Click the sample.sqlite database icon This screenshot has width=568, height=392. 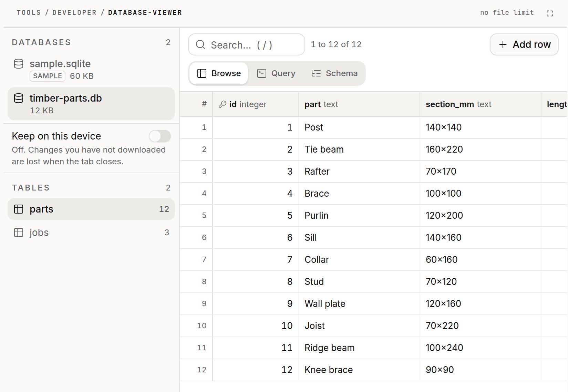(x=19, y=64)
